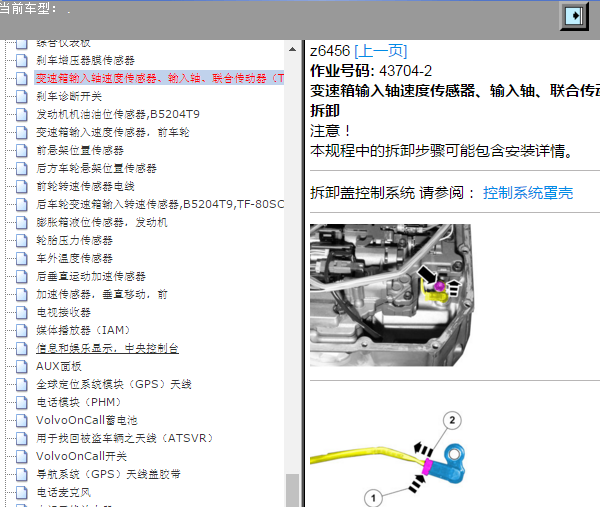600x507 pixels.
Task: Open 全球定位系统模块（GPS）天线 topic
Action: pyautogui.click(x=114, y=384)
